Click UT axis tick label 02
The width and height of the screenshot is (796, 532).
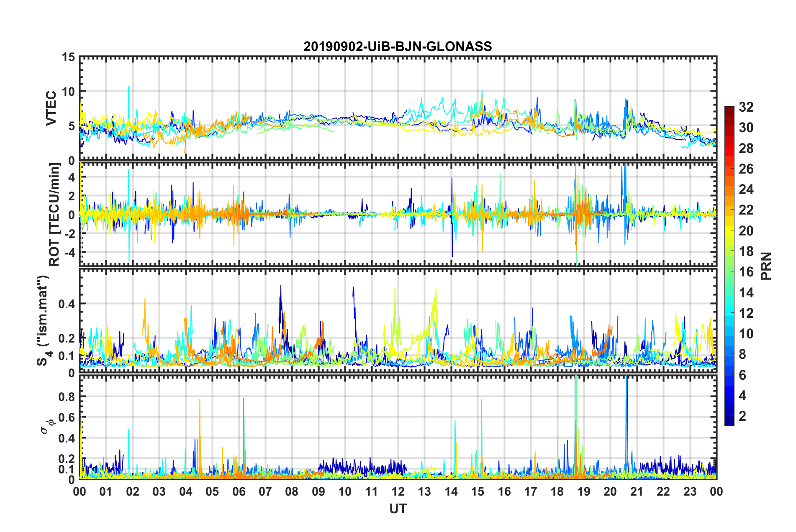click(133, 491)
